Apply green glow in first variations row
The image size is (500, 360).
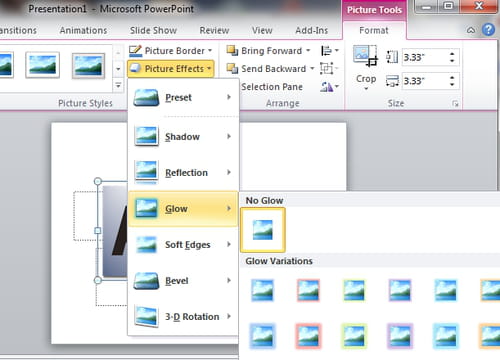354,290
